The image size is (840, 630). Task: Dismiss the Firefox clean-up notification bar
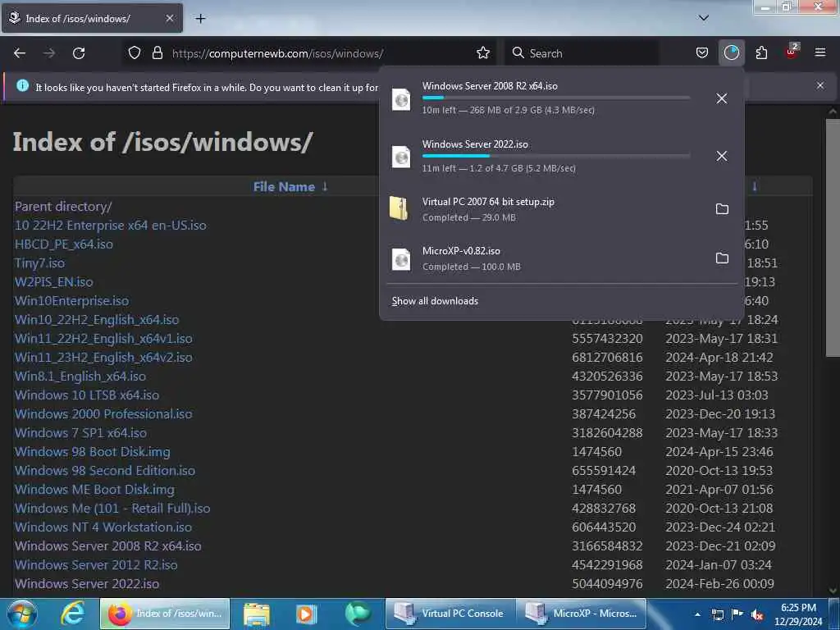point(819,85)
